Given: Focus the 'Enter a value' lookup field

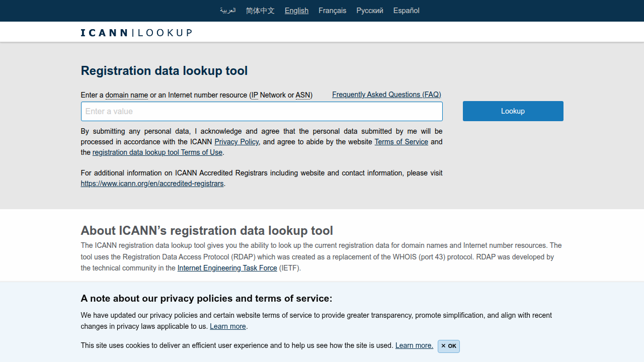Looking at the screenshot, I should (x=262, y=112).
